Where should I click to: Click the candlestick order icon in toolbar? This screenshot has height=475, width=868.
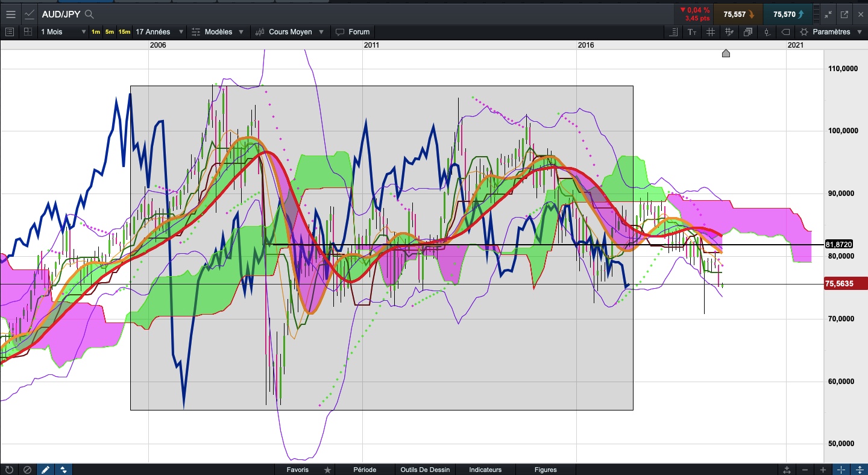pyautogui.click(x=767, y=32)
